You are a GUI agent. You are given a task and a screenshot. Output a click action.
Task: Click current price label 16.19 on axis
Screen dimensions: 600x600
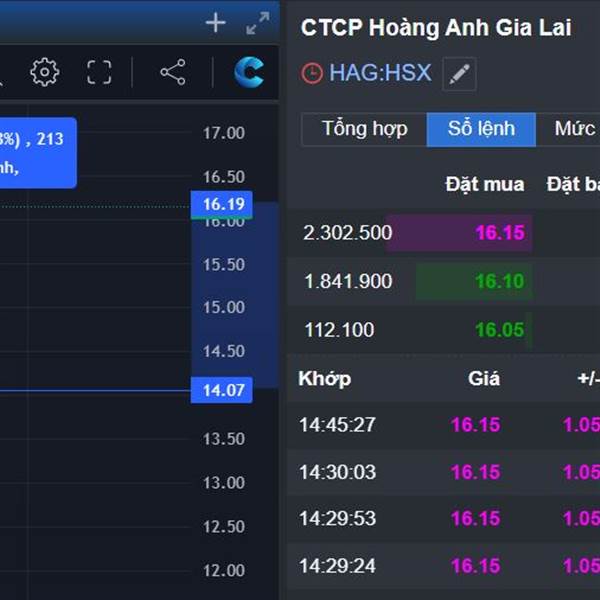click(222, 204)
